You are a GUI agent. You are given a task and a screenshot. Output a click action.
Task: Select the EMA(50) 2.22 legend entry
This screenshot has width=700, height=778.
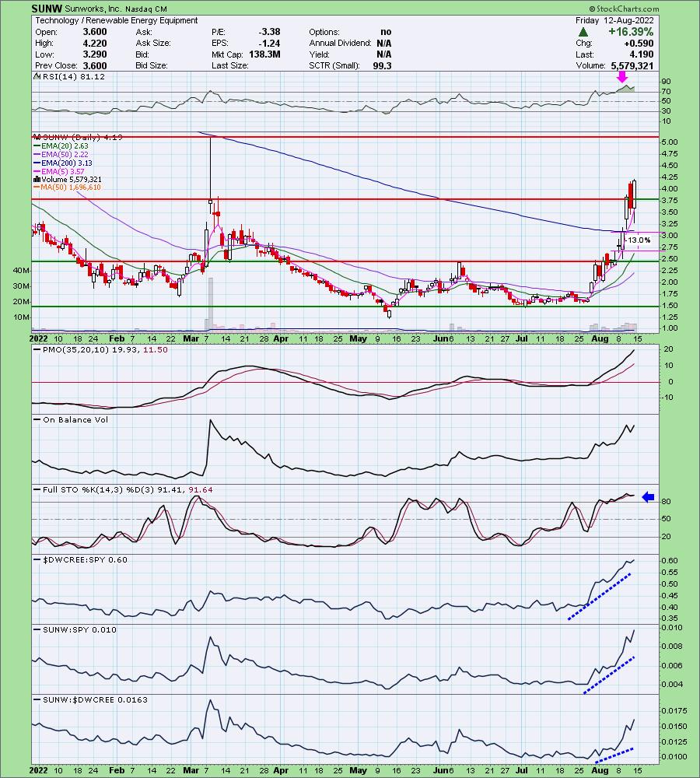click(61, 154)
